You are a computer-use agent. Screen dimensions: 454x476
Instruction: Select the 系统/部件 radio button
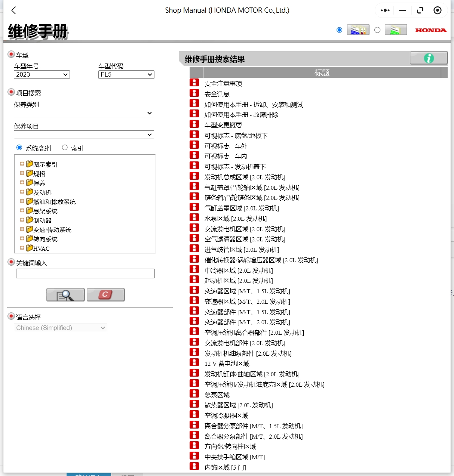(19, 148)
